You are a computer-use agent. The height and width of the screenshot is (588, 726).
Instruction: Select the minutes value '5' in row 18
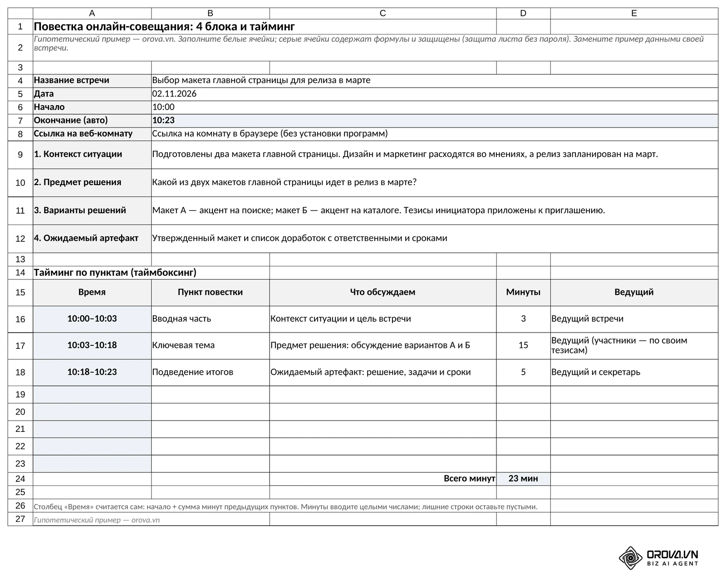click(x=523, y=372)
